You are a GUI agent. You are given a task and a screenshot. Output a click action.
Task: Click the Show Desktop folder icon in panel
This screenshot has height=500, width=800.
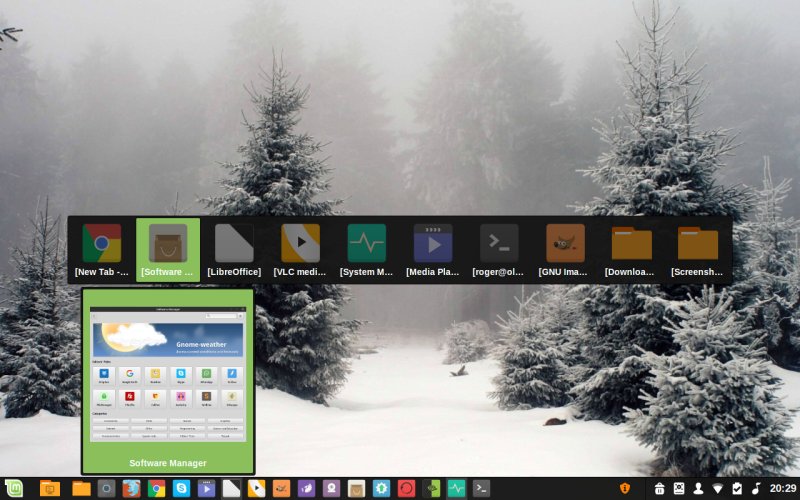pos(50,489)
